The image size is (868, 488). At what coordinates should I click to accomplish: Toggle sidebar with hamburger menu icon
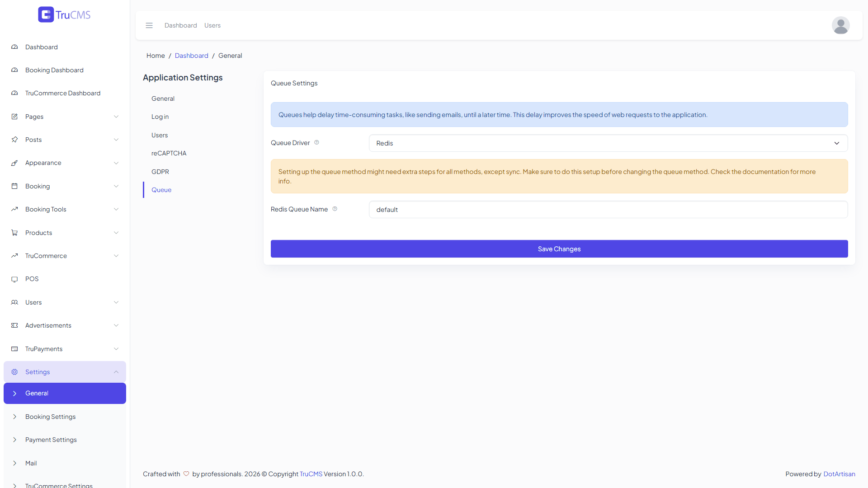[x=149, y=25]
